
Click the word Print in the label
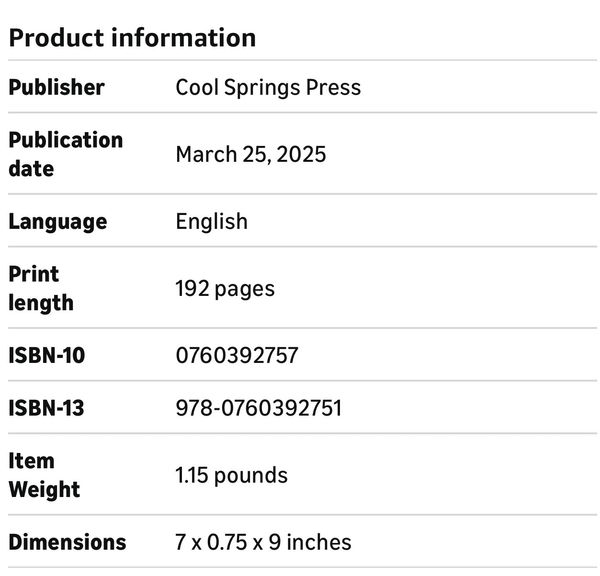click(x=34, y=274)
